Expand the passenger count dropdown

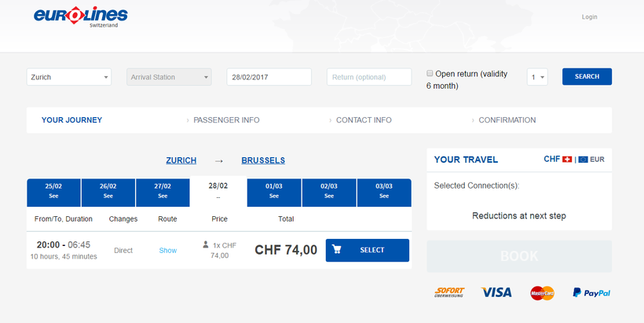(x=538, y=77)
